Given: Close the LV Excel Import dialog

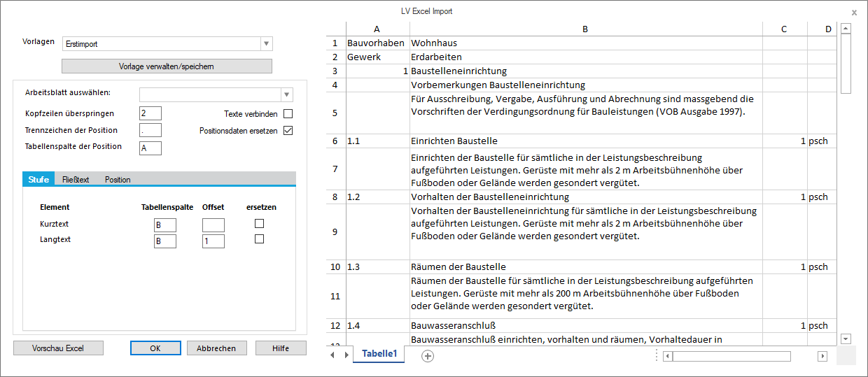Looking at the screenshot, I should (854, 13).
